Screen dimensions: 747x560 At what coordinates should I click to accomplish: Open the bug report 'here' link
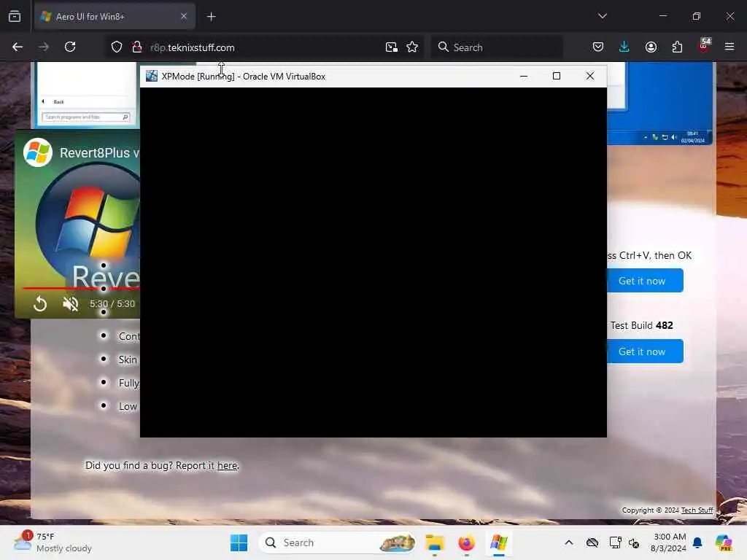pyautogui.click(x=228, y=466)
